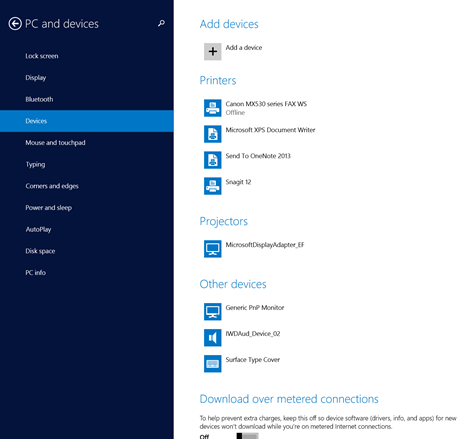Select the Devices menu item
The height and width of the screenshot is (439, 468).
click(87, 121)
